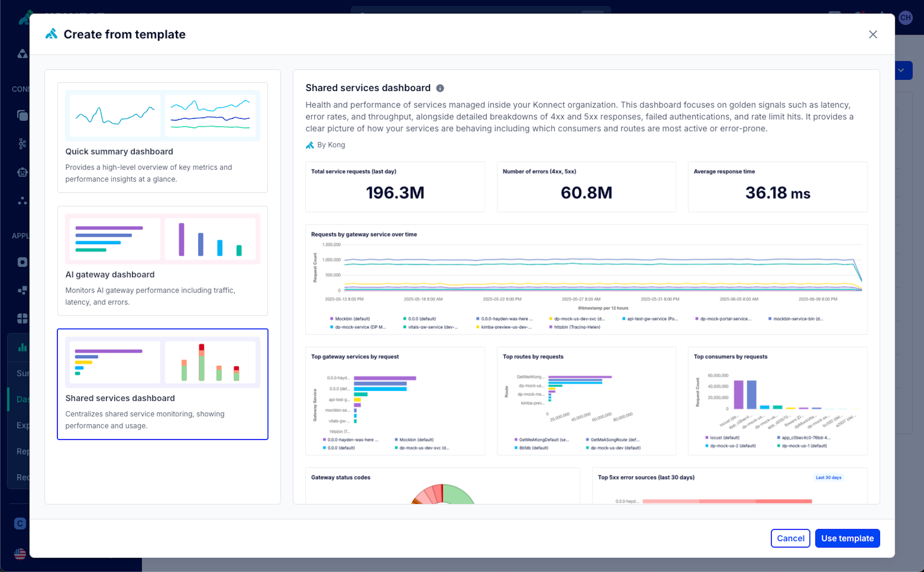Click the robot icon in background sidebar

(x=22, y=172)
